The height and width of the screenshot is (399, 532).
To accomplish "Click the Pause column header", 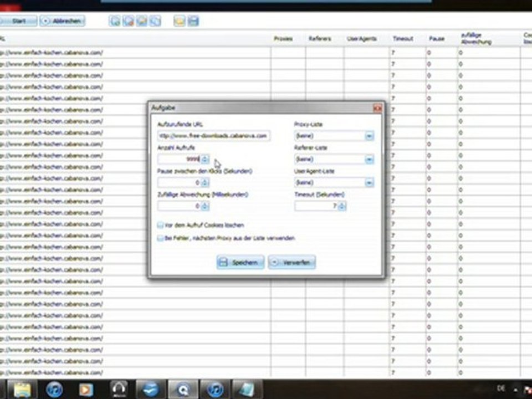I will tap(437, 39).
